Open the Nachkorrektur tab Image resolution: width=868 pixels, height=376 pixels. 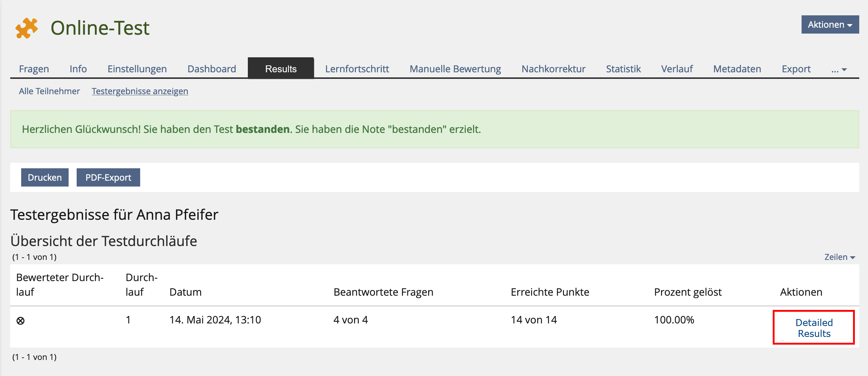coord(553,69)
